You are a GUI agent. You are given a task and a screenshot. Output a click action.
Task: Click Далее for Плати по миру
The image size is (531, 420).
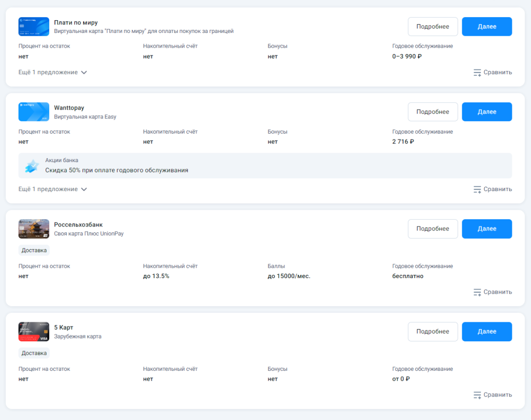(487, 27)
